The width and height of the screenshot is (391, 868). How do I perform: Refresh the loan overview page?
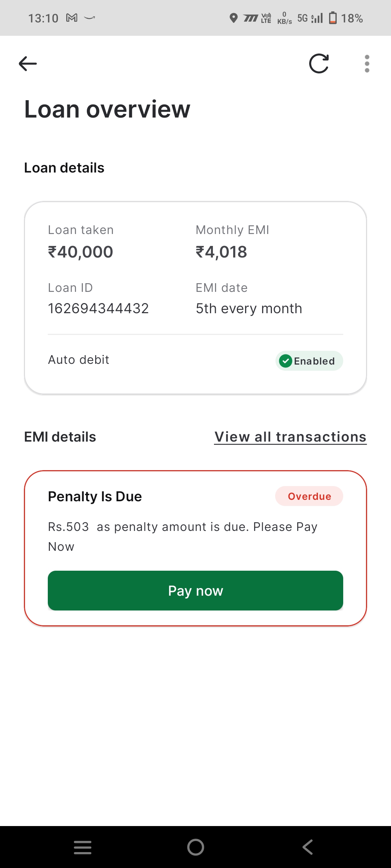point(319,64)
